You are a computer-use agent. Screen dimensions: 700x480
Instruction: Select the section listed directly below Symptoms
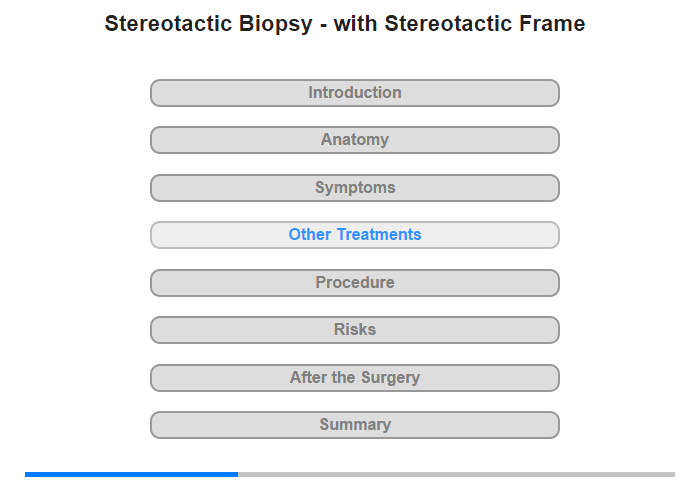pos(354,235)
